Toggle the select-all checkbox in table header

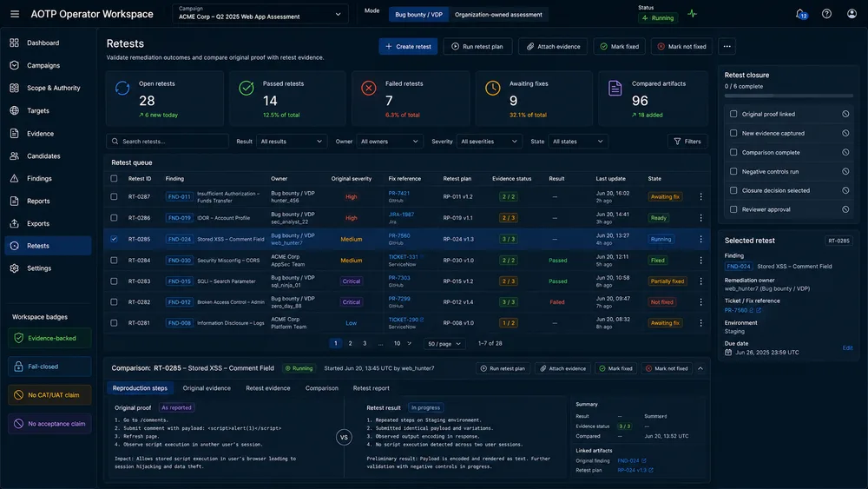click(114, 178)
